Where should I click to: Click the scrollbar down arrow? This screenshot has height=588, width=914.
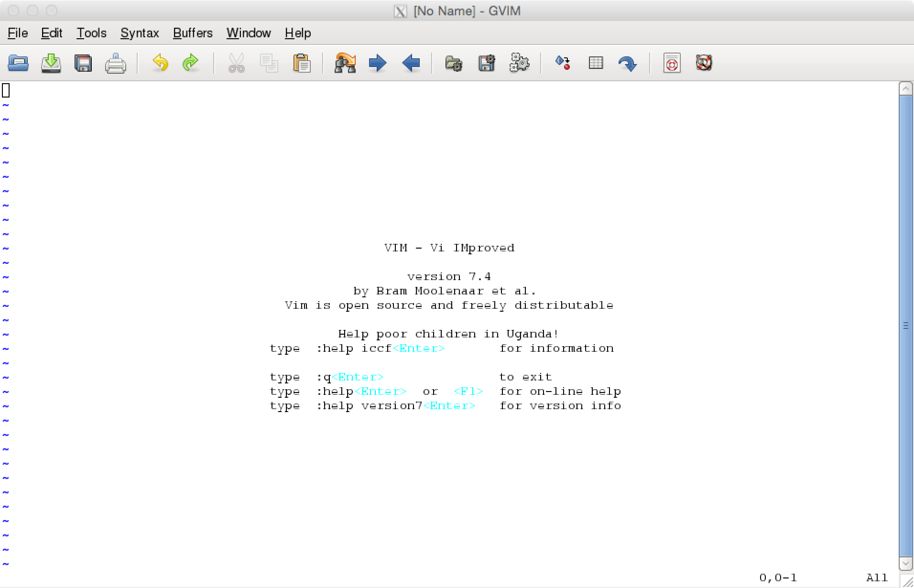click(x=905, y=564)
